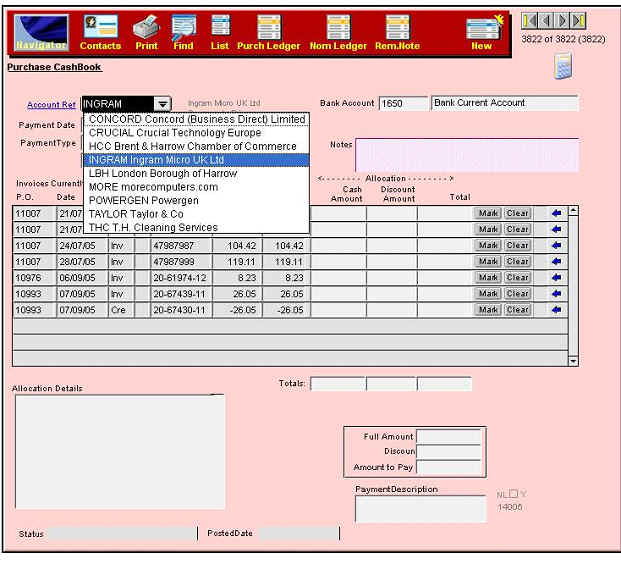Mark the invoice 47987999 row

tap(488, 261)
